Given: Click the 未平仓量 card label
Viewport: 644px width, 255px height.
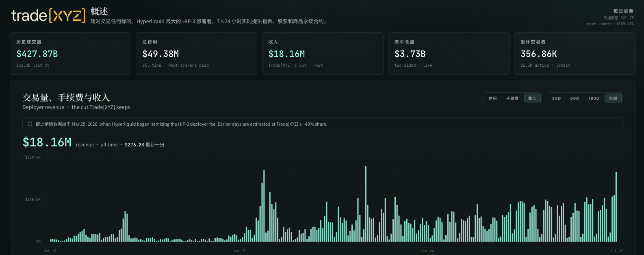Looking at the screenshot, I should [x=405, y=42].
